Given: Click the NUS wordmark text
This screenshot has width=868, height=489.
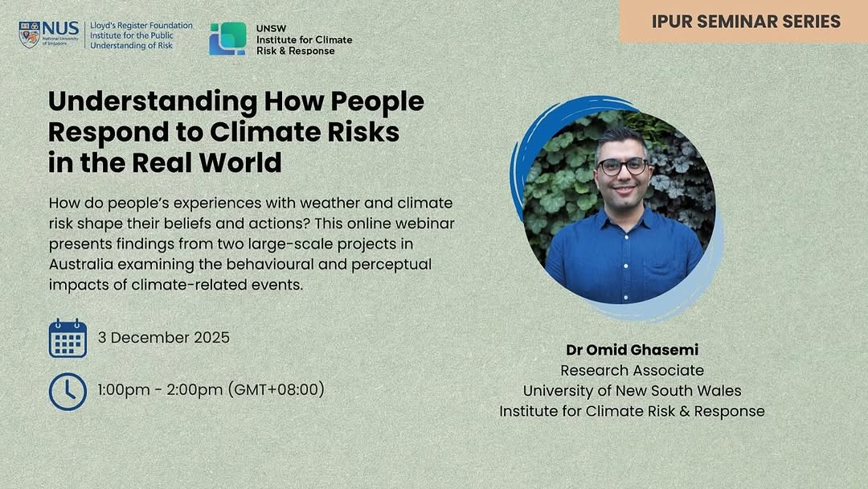Looking at the screenshot, I should [x=60, y=31].
